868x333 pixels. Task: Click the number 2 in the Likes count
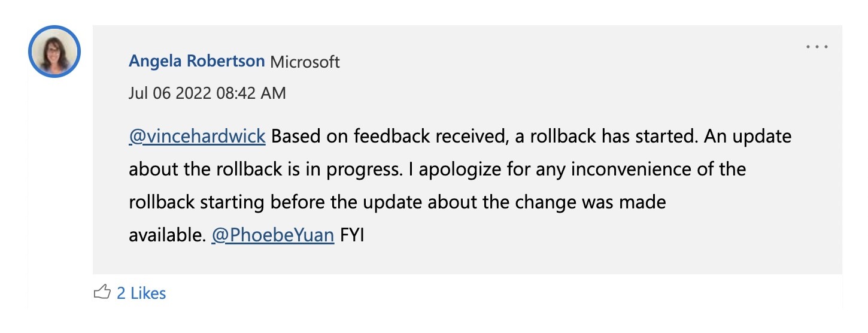coord(121,293)
